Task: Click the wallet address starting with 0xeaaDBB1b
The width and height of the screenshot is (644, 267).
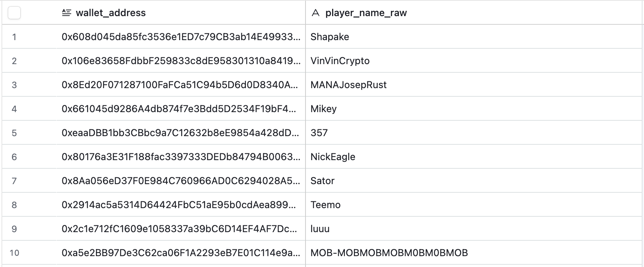Action: click(180, 133)
